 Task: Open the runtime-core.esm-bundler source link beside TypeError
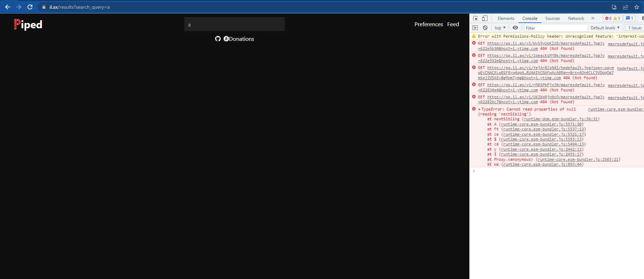[x=616, y=110]
